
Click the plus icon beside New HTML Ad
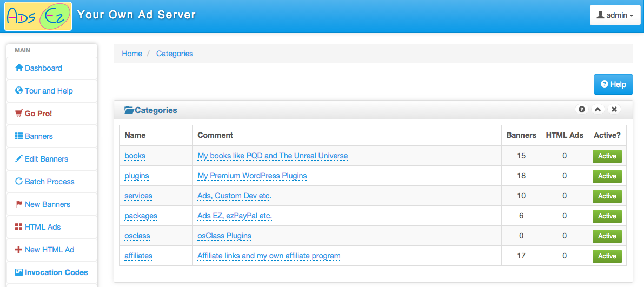point(18,249)
